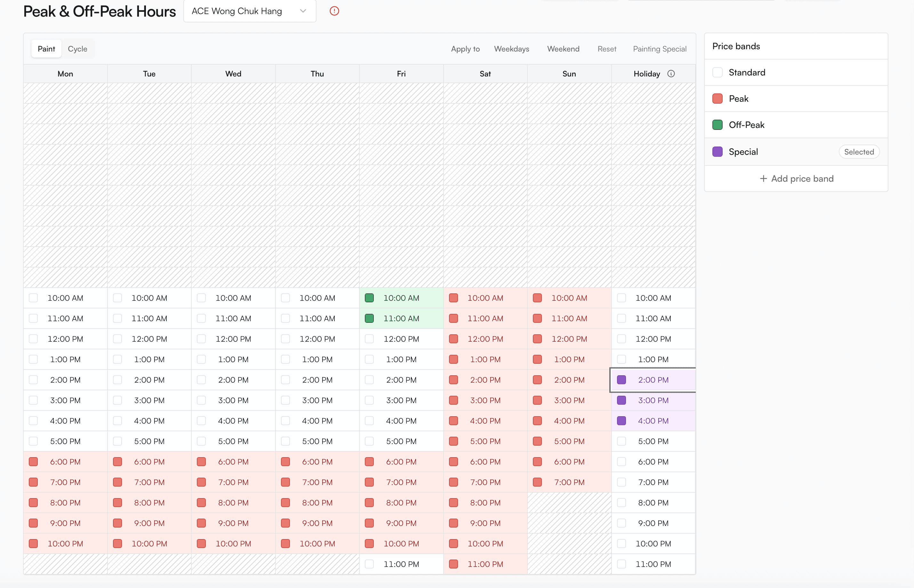
Task: Toggle Saturday 10:00 AM peak checkbox
Action: (453, 298)
